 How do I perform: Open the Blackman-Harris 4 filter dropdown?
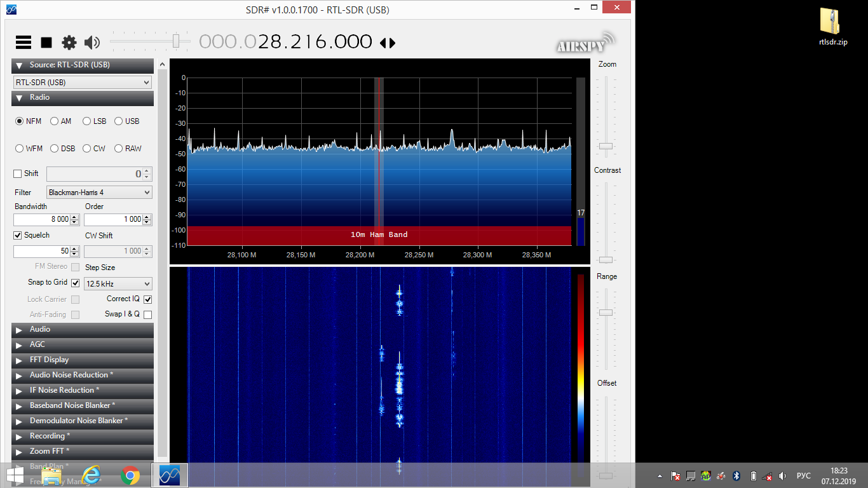tap(99, 193)
